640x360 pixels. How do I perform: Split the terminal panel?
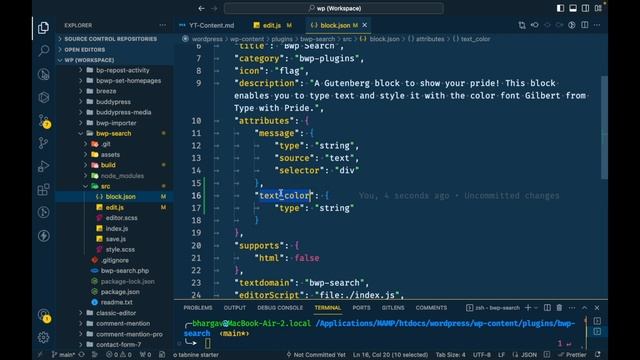547,308
